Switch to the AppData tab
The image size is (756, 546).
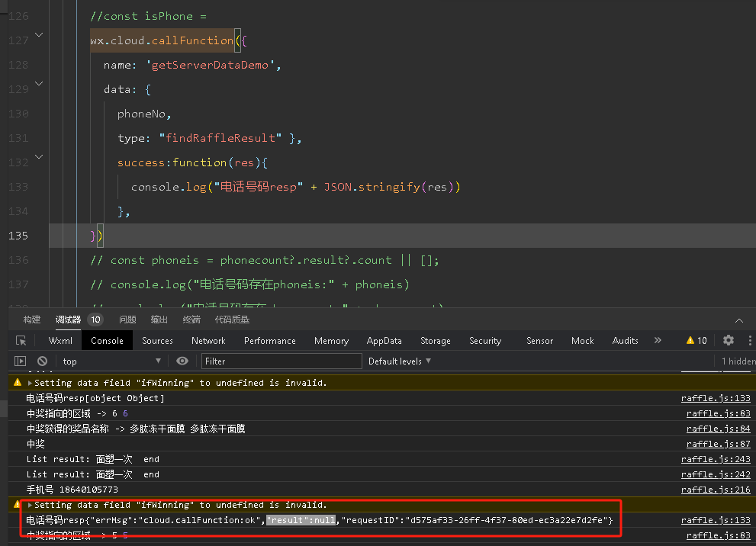click(x=384, y=341)
